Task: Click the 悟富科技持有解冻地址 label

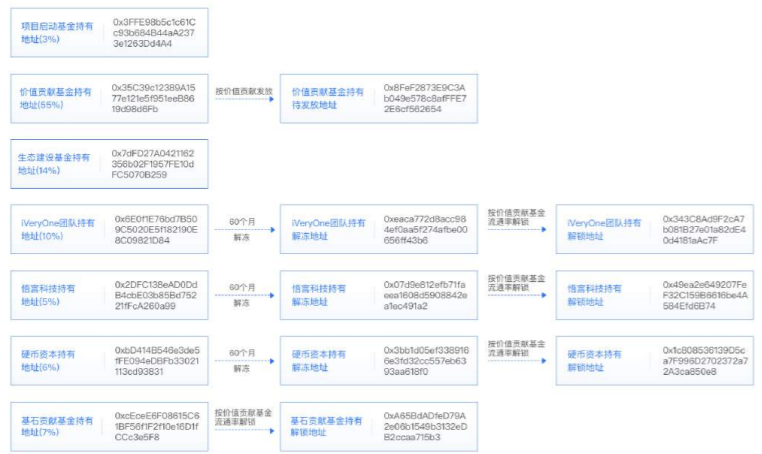Action: pos(318,295)
